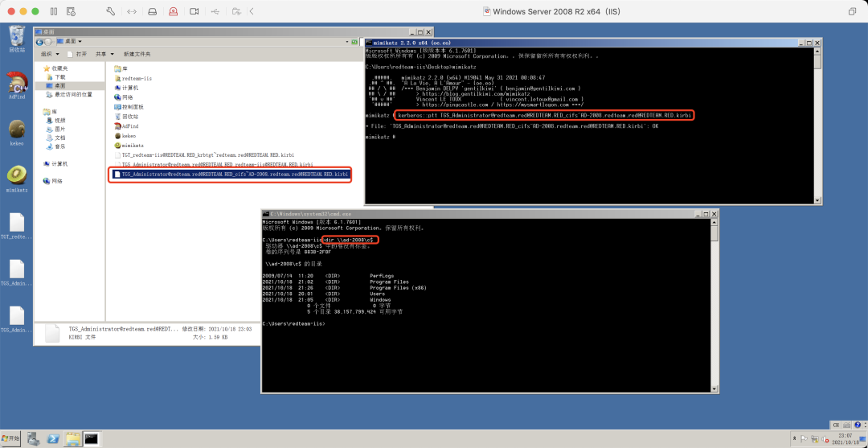Open 下载 in the navigation pane

(56, 77)
